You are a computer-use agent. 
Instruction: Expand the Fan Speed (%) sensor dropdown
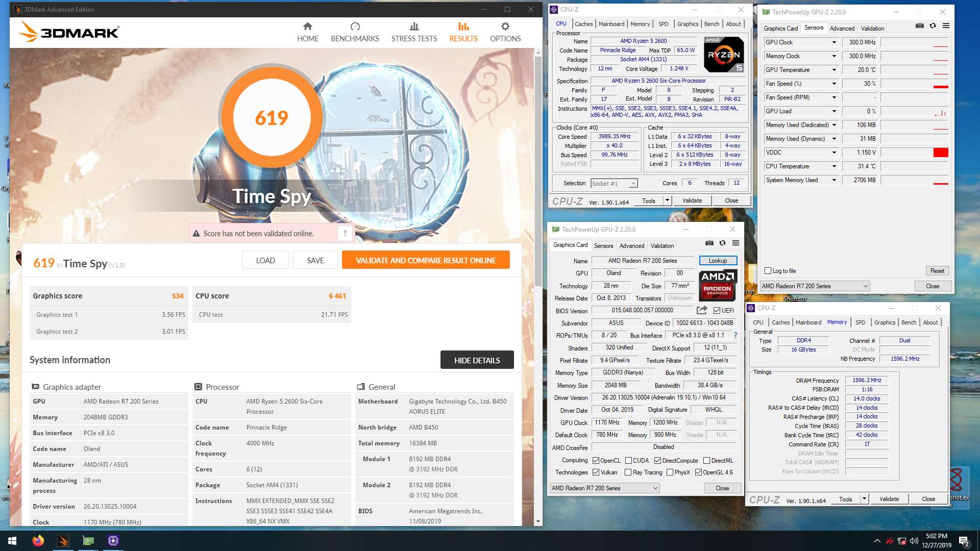834,84
